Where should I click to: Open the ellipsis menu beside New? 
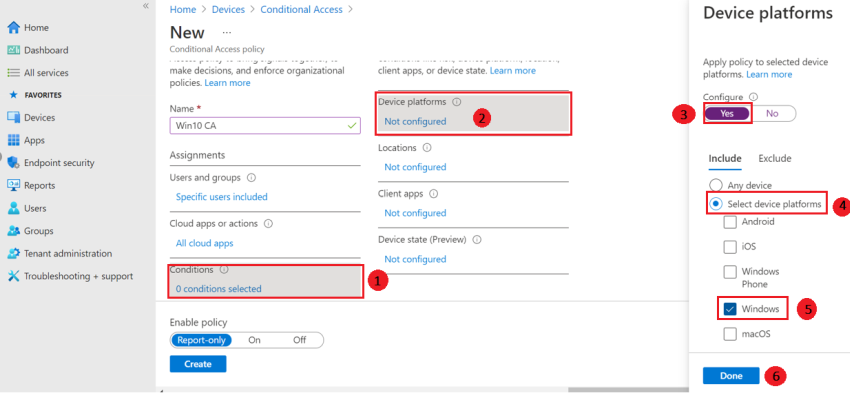click(x=227, y=33)
